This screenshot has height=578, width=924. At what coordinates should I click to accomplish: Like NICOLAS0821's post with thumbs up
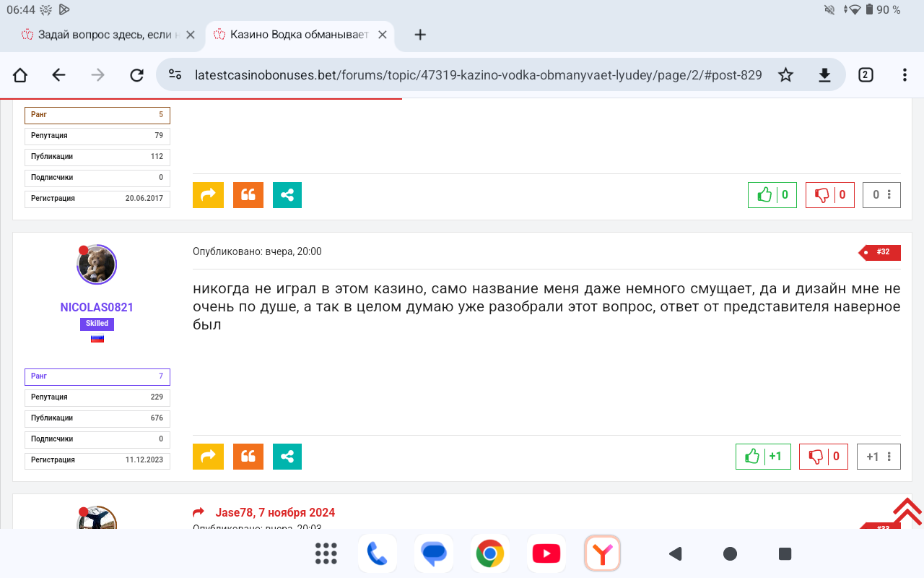point(753,457)
